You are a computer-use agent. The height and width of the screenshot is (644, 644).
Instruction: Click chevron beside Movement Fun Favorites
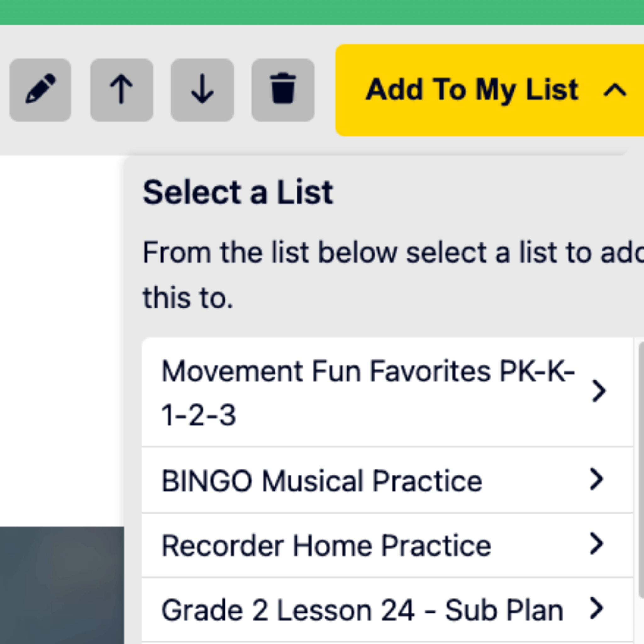599,391
